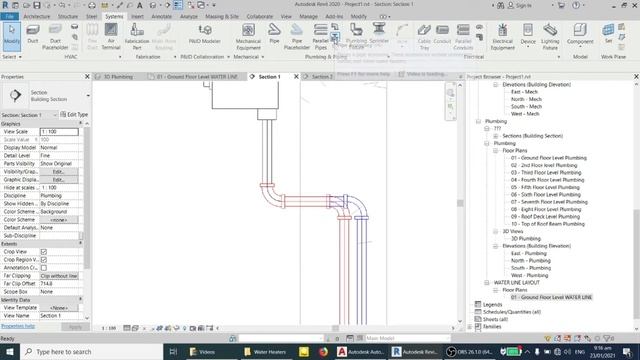
Task: Switch to the Autodesk Revit taskbar item
Action: [414, 351]
